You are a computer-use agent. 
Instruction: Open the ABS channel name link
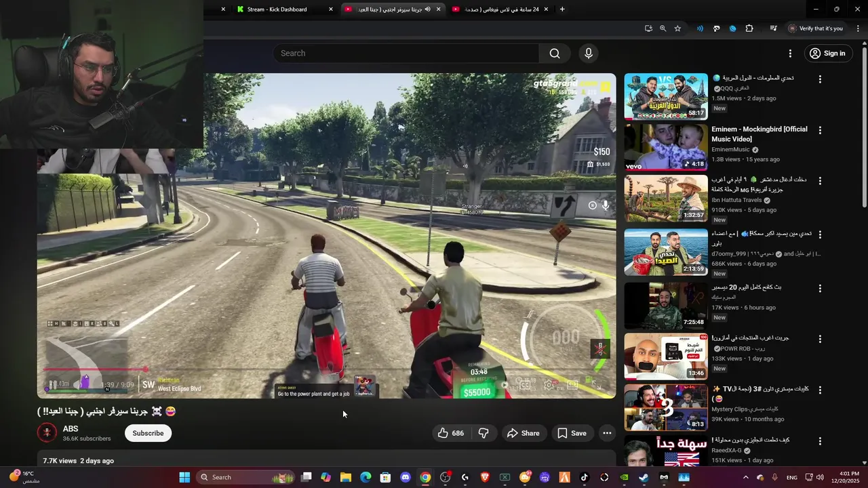71,429
